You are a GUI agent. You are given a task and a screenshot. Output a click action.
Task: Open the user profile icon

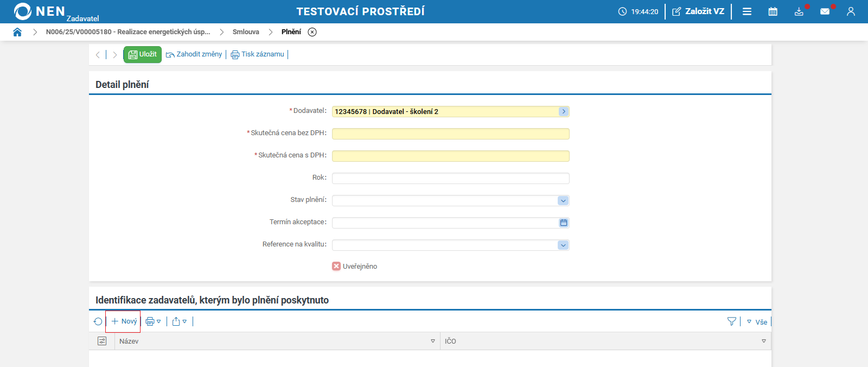coord(851,11)
